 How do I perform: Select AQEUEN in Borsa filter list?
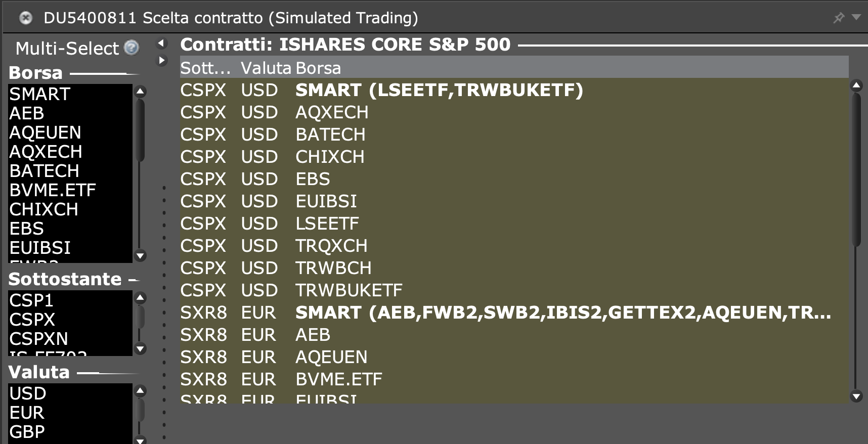click(45, 132)
